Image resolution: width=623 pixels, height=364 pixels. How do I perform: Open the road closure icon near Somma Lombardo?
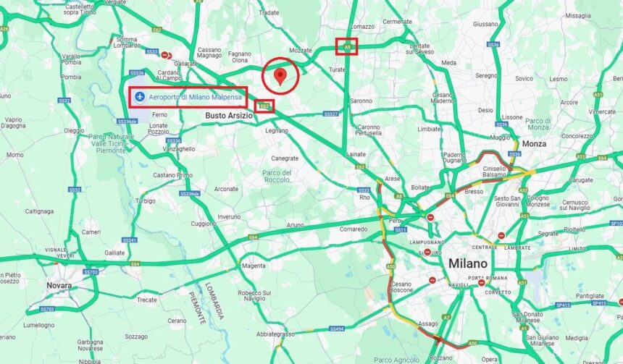166,55
